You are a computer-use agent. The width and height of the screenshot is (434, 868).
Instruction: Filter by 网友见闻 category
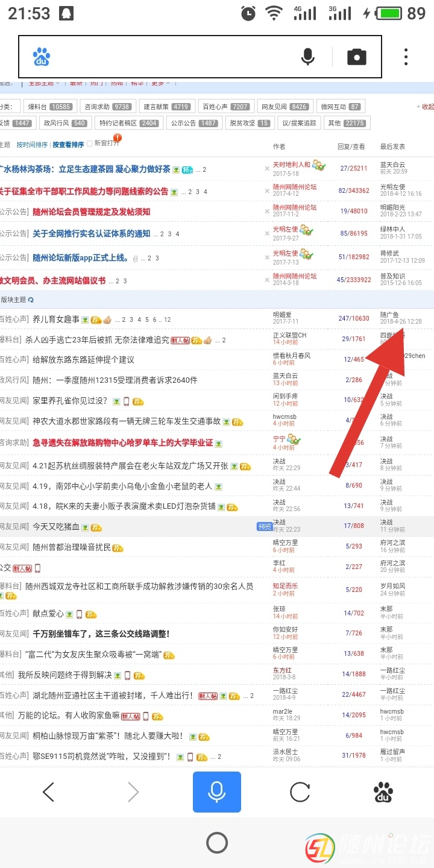(x=283, y=107)
